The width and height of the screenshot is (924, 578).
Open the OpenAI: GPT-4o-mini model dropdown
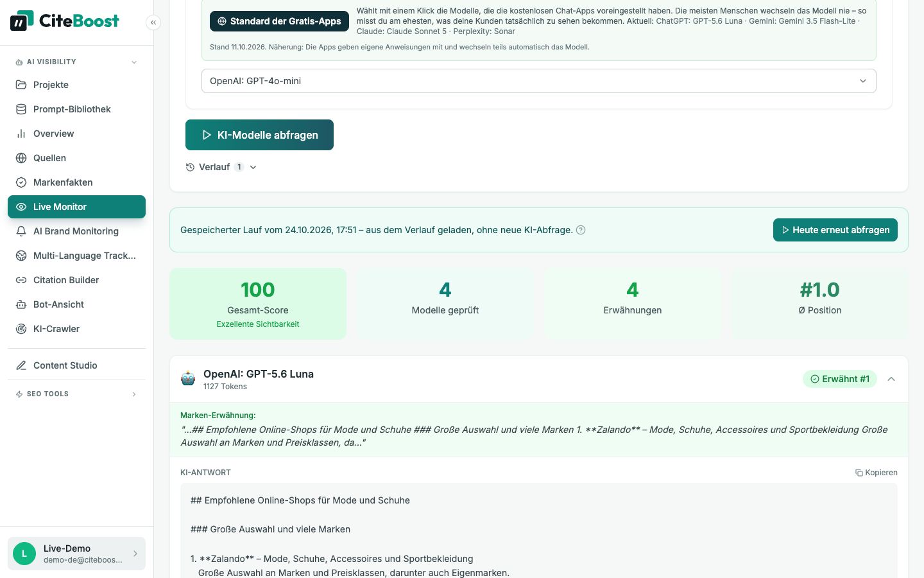tap(539, 81)
